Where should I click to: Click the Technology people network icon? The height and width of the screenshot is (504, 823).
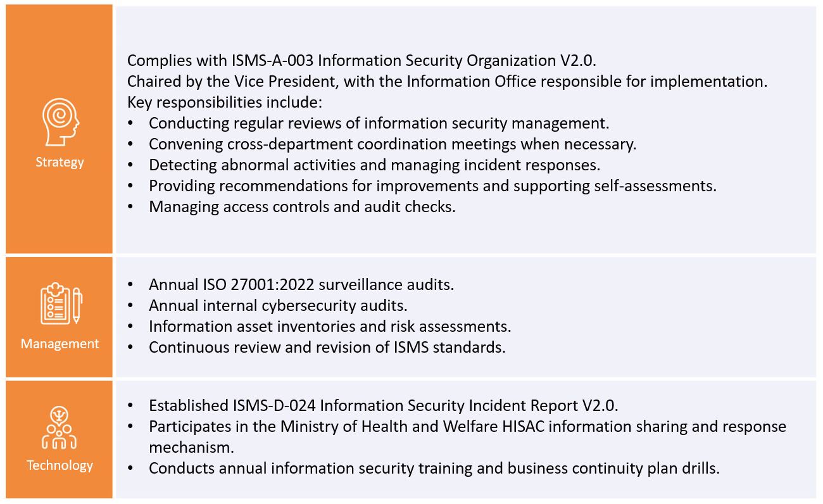60,428
